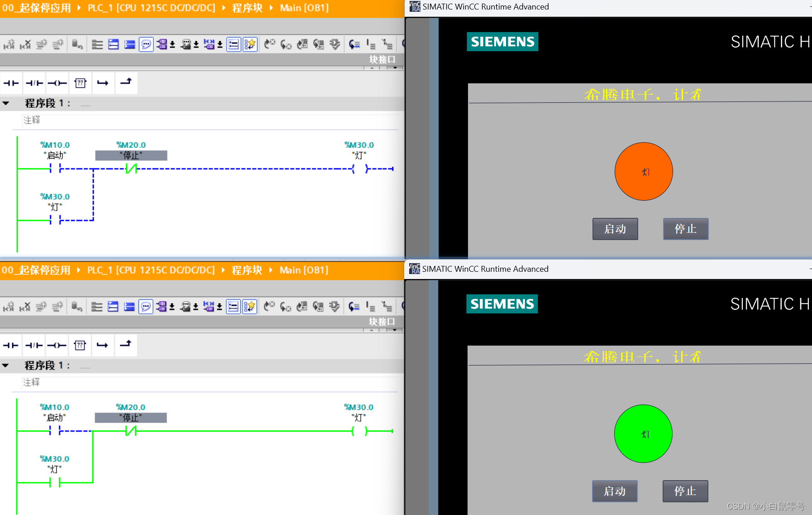The width and height of the screenshot is (812, 515).
Task: Breadcrumb Main [OB1] above solid-green rung editor
Action: tap(304, 270)
